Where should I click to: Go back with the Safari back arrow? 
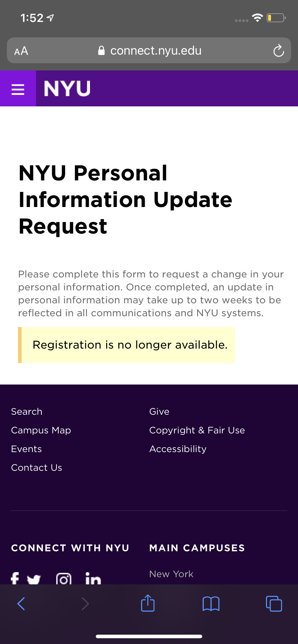[x=21, y=603]
